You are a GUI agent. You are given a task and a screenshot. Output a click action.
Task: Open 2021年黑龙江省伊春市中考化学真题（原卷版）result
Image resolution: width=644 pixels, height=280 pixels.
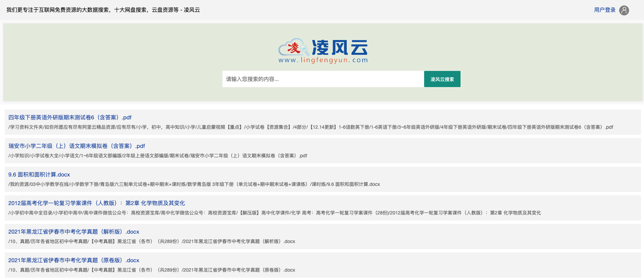point(74,260)
